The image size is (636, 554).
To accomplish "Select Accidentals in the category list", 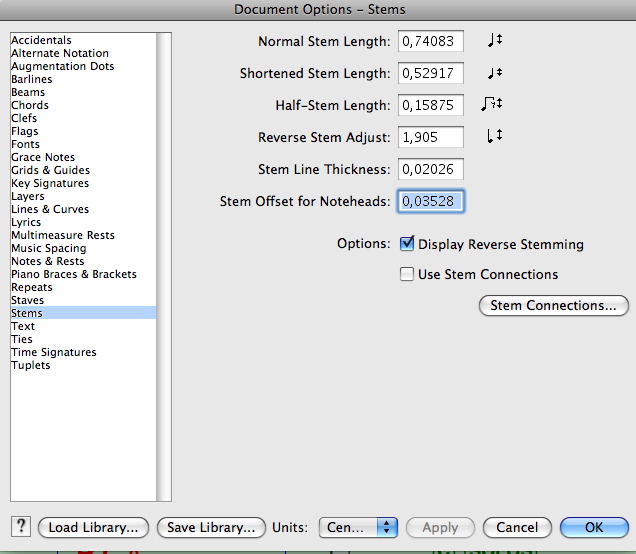I will tap(41, 40).
